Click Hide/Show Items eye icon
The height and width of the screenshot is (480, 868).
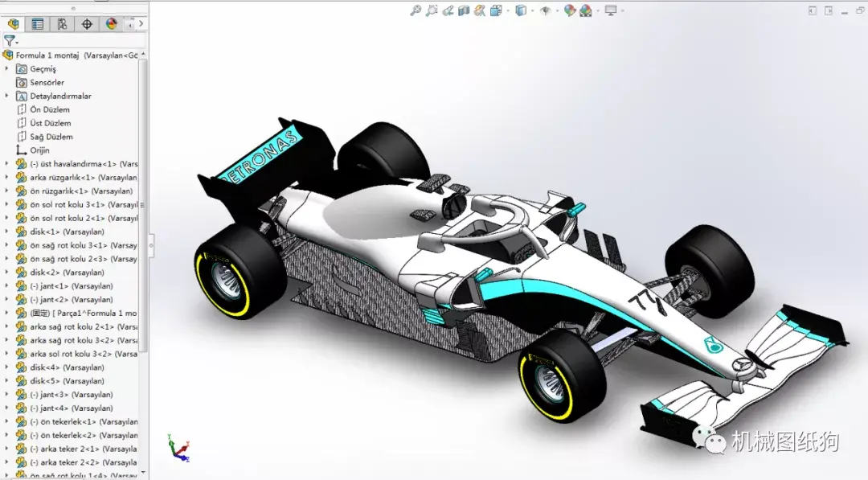point(546,10)
